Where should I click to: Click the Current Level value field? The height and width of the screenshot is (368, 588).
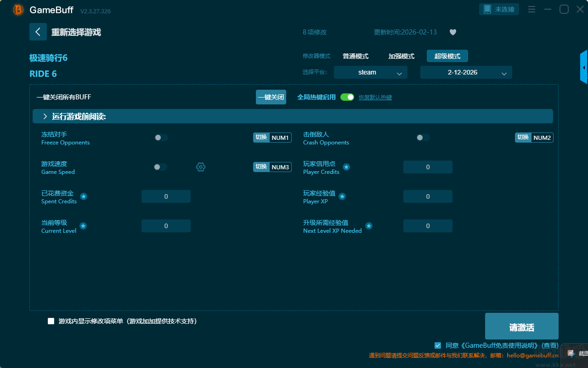(x=166, y=226)
